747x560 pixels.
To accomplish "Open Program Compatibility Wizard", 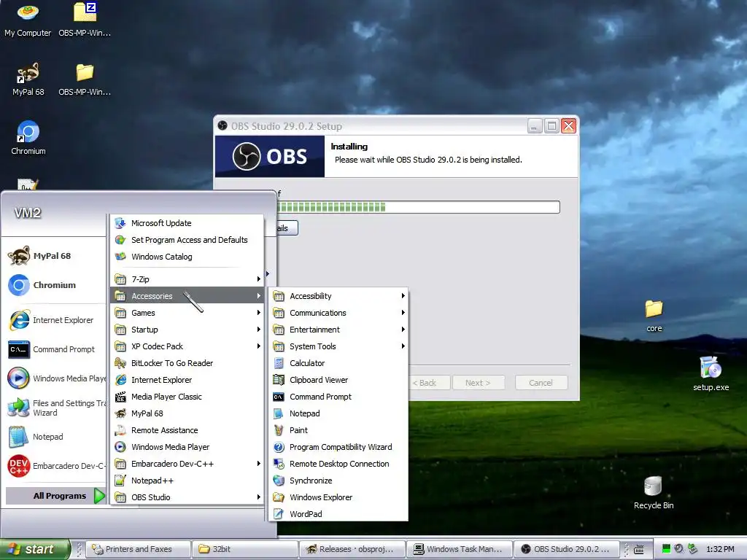I will (x=338, y=447).
